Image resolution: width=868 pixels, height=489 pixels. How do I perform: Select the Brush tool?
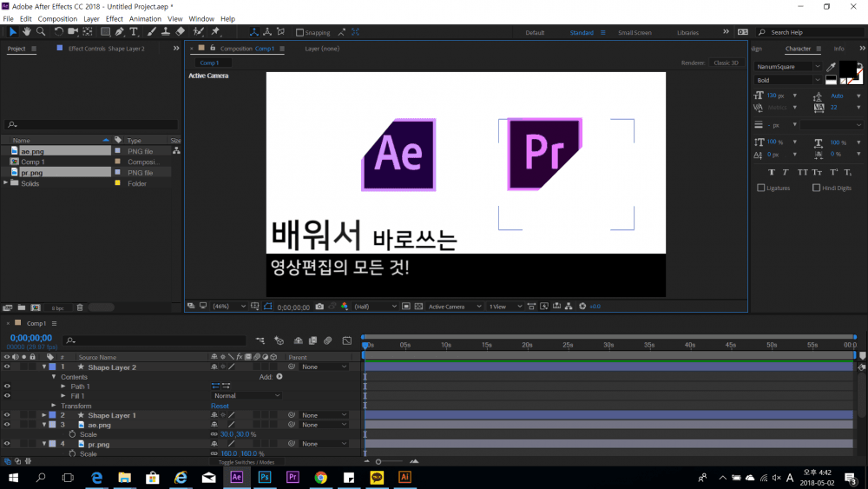pos(151,32)
